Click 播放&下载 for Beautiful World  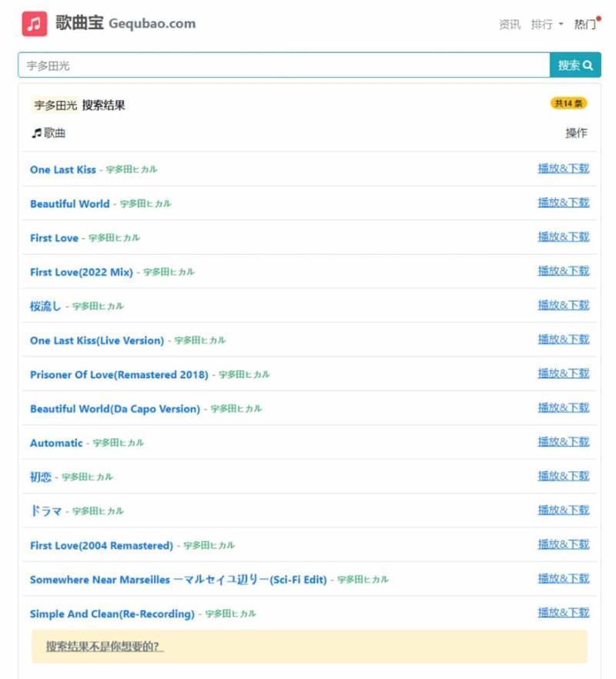tap(564, 202)
